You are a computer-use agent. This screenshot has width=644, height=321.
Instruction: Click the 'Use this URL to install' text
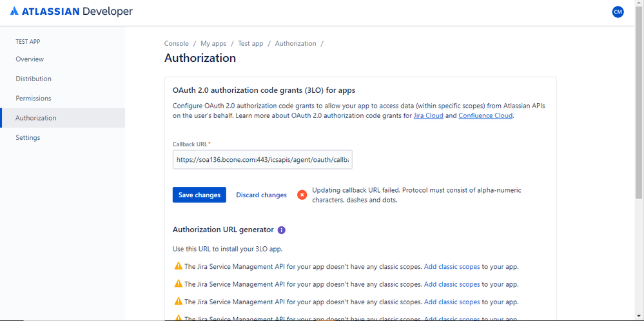click(228, 249)
